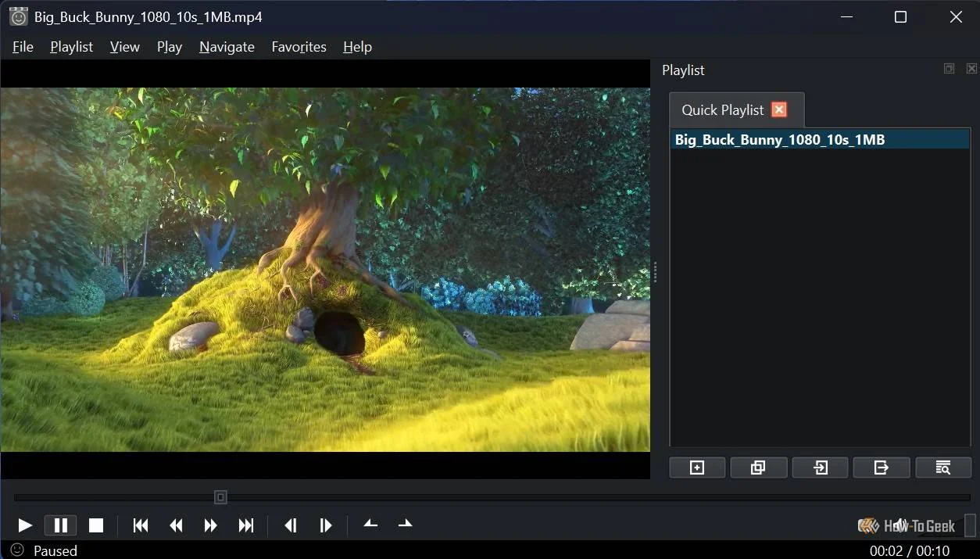Click the 00:02 / 00:10 time display
Screen dimensions: 980x559
coord(910,550)
